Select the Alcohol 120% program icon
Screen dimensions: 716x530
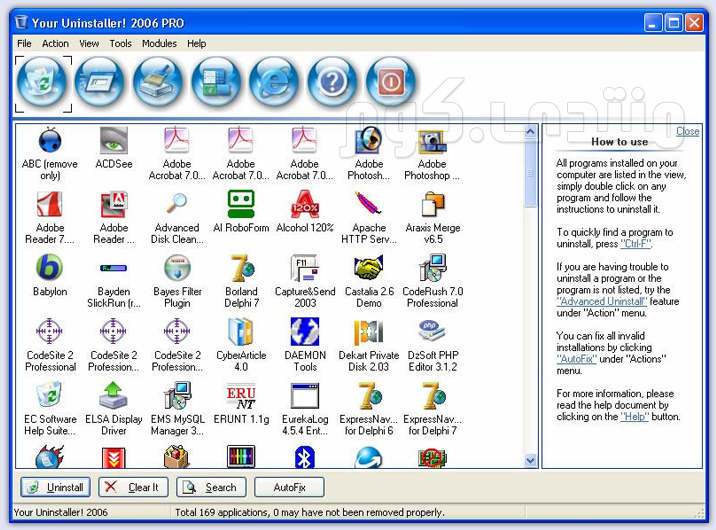coord(305,206)
